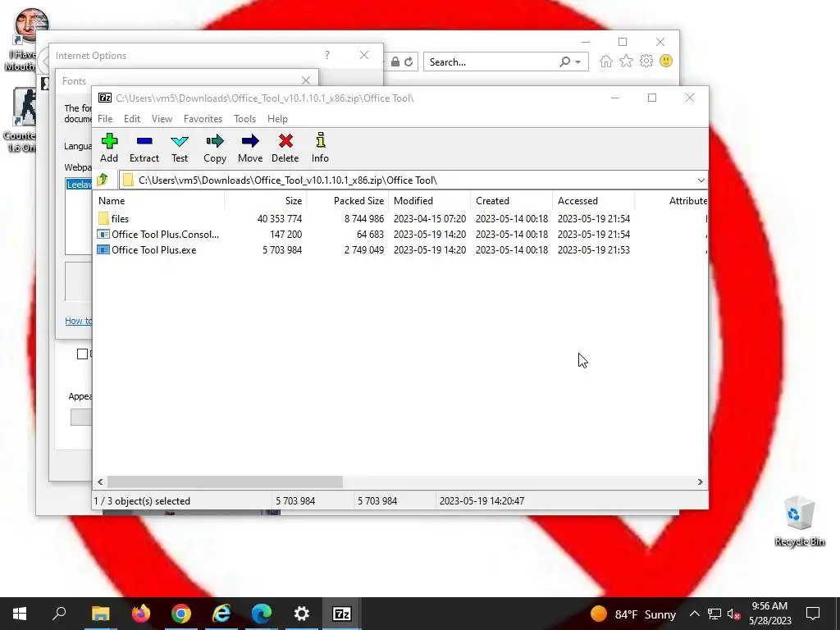Launch Microsoft Edge from the taskbar
840x630 pixels.
262,614
